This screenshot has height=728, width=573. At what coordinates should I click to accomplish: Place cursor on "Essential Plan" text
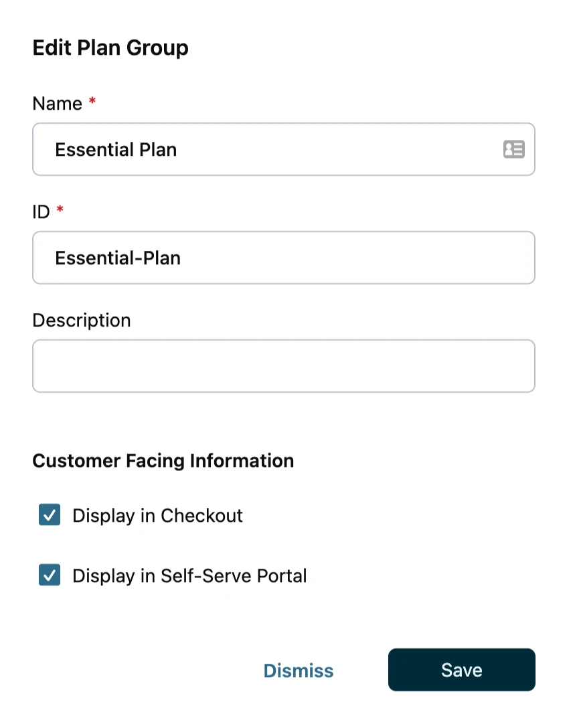click(x=116, y=149)
